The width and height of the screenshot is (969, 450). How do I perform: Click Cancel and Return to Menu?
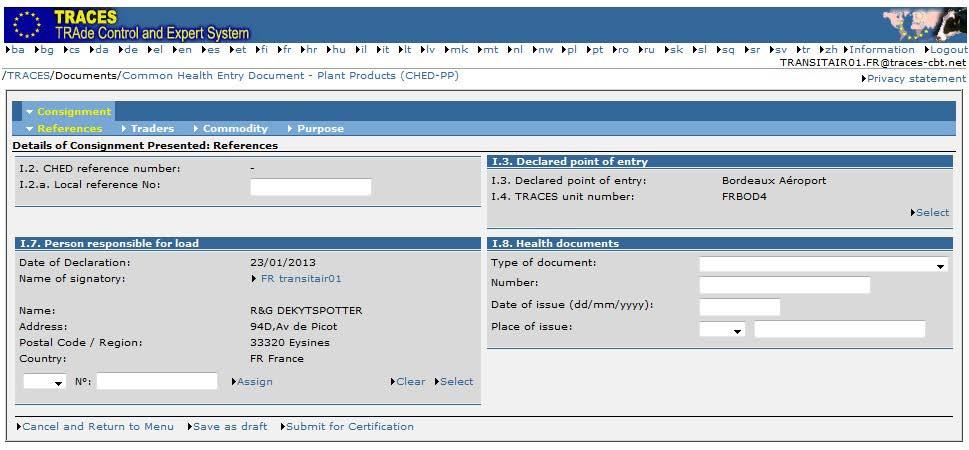(95, 427)
